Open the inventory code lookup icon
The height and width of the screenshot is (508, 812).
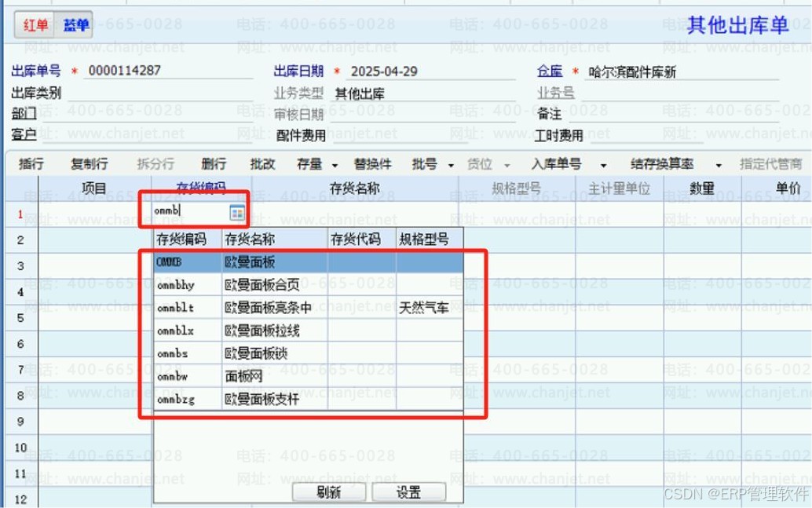pyautogui.click(x=236, y=212)
